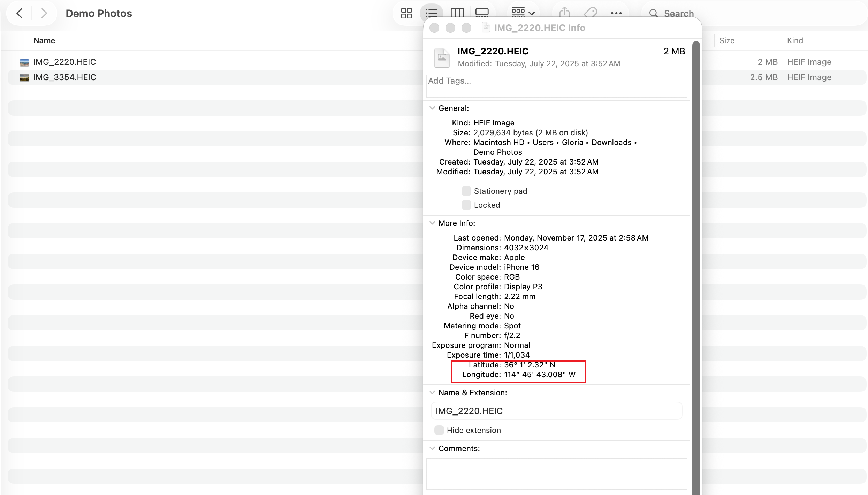Click the Name column header
This screenshot has width=868, height=495.
pos(44,40)
